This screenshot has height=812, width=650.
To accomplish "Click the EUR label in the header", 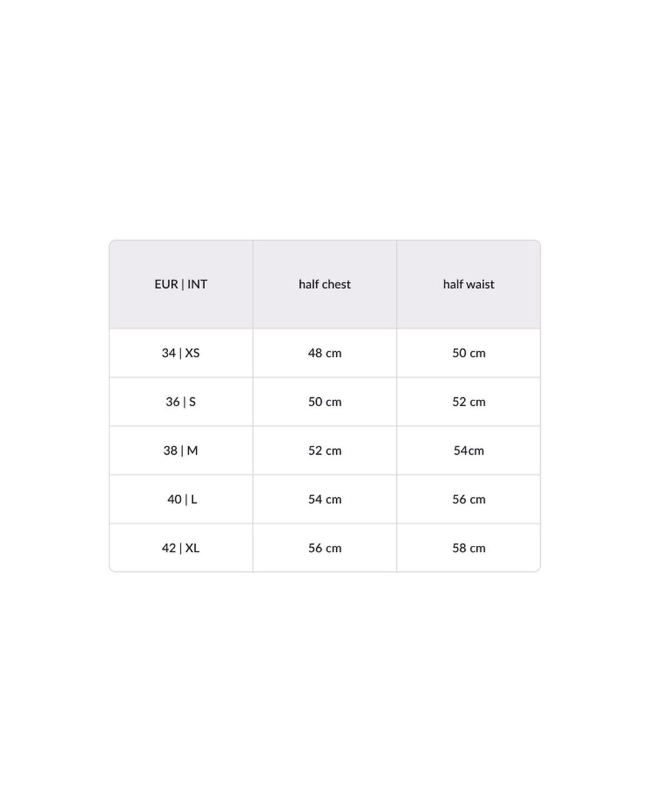I will point(166,284).
